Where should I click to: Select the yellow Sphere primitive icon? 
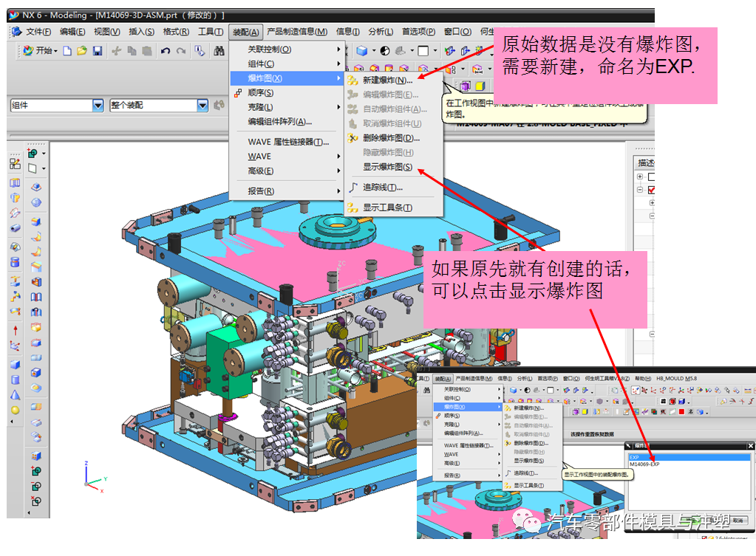15,410
